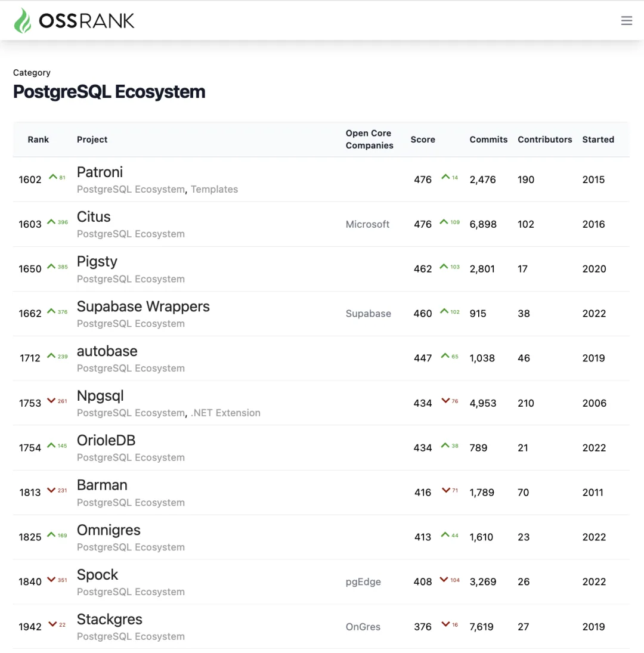Screen dimensions: 644x653
Task: Open the Citus project page
Action: 94,216
